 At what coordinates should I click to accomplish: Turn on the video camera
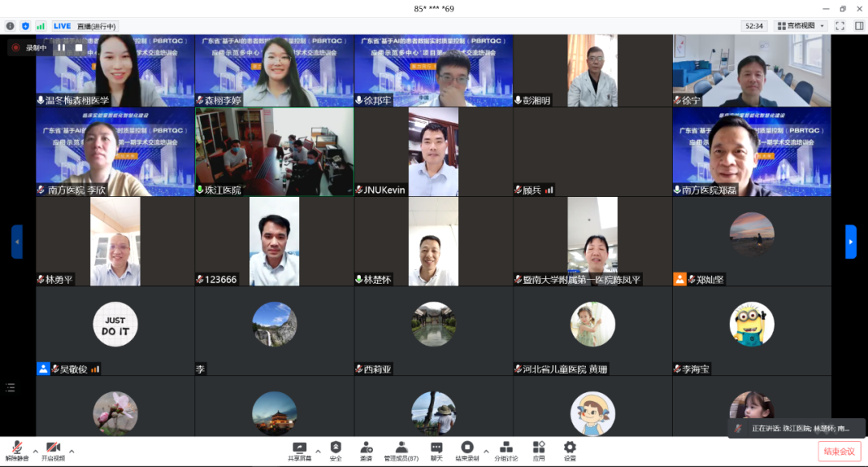pyautogui.click(x=53, y=449)
